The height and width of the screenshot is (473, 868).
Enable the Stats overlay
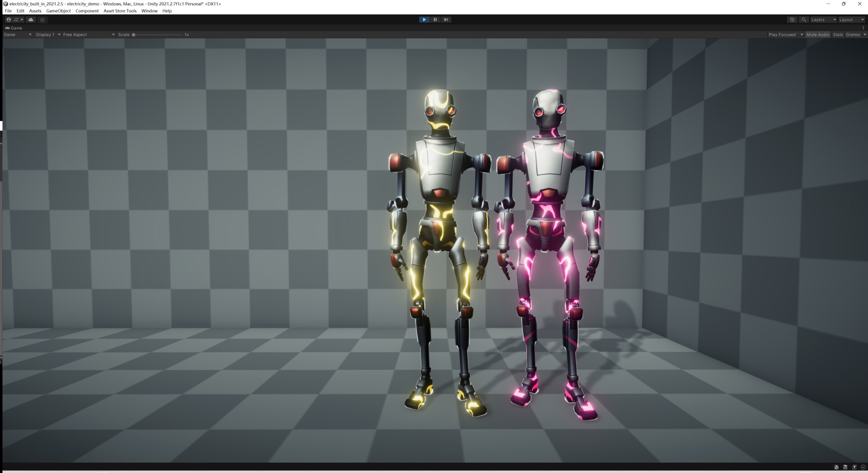coord(838,34)
